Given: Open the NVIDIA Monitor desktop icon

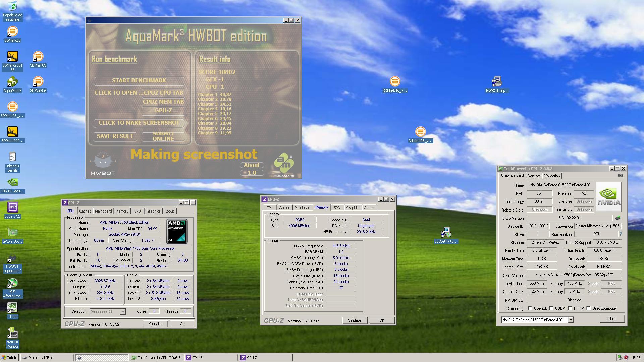Looking at the screenshot, I should point(12,338).
